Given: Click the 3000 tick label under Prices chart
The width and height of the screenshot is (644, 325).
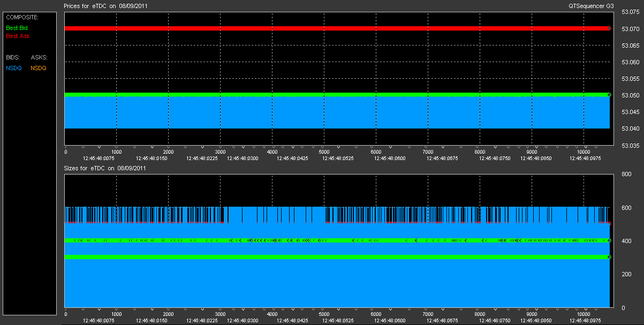Looking at the screenshot, I should point(220,152).
